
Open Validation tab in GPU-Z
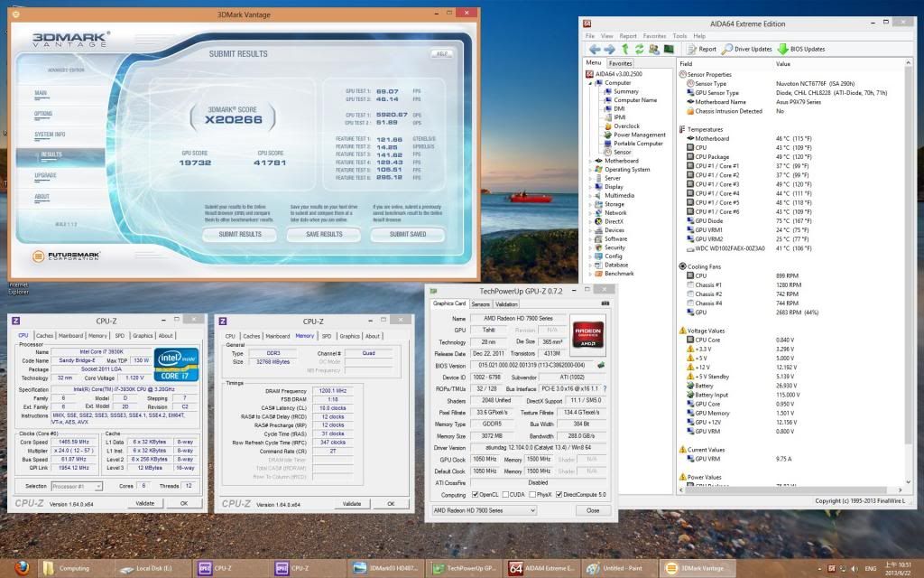click(x=506, y=303)
